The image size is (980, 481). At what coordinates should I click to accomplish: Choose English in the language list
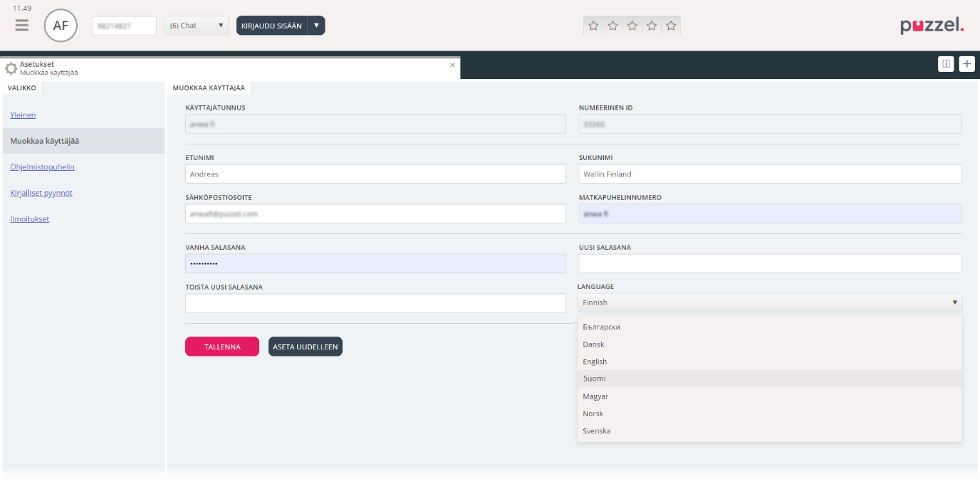pyautogui.click(x=595, y=361)
